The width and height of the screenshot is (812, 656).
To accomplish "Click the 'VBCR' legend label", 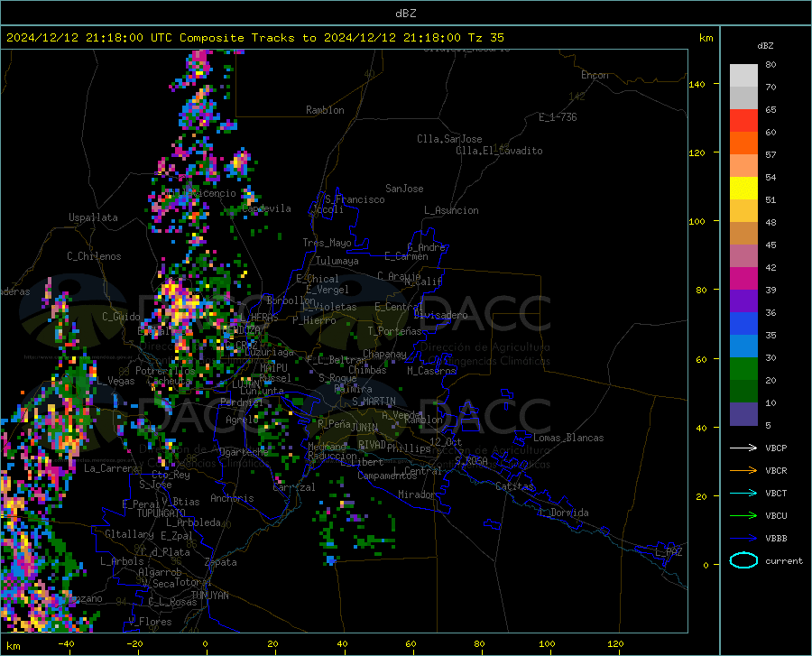I will pyautogui.click(x=776, y=471).
